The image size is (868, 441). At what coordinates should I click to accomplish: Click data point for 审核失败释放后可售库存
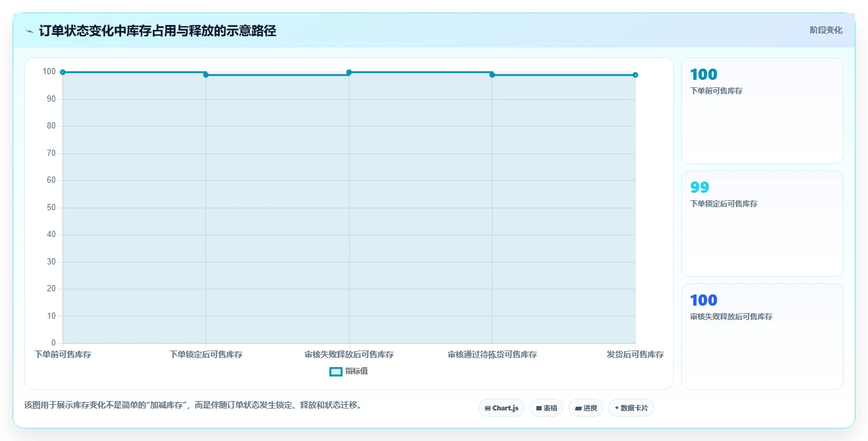[x=349, y=72]
